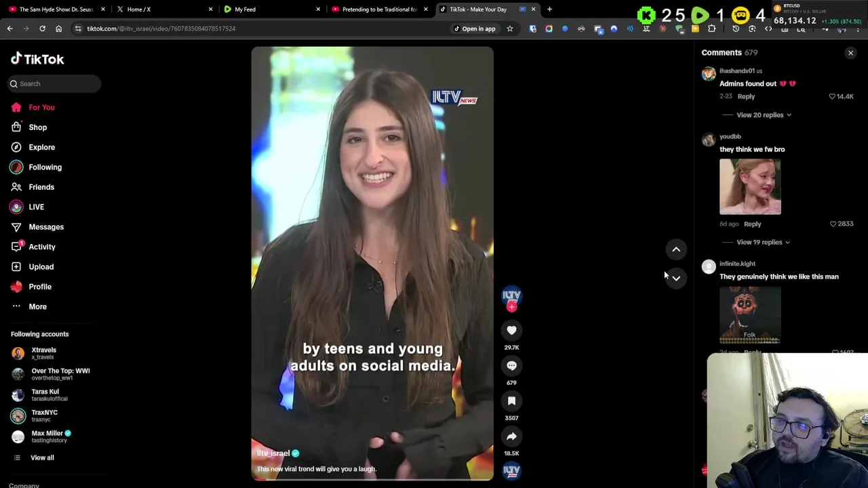Reload the current page

coord(42,28)
